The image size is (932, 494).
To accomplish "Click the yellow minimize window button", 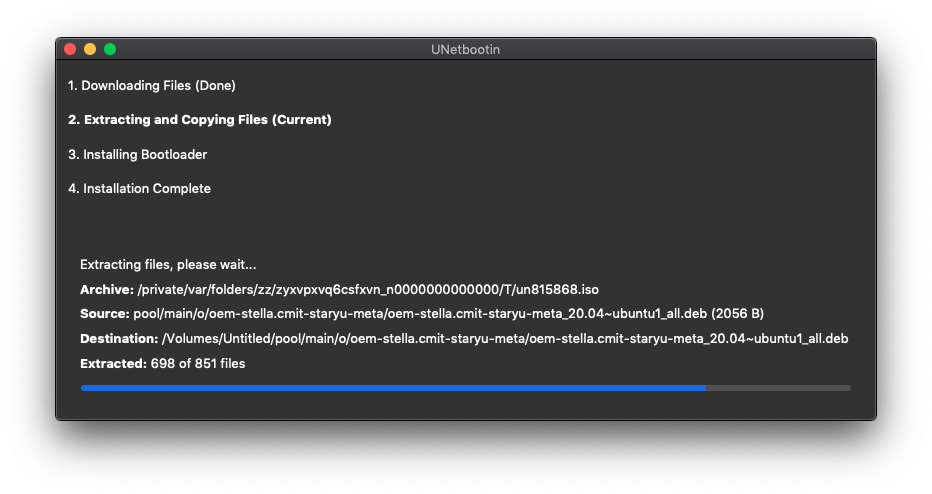I will click(x=90, y=49).
